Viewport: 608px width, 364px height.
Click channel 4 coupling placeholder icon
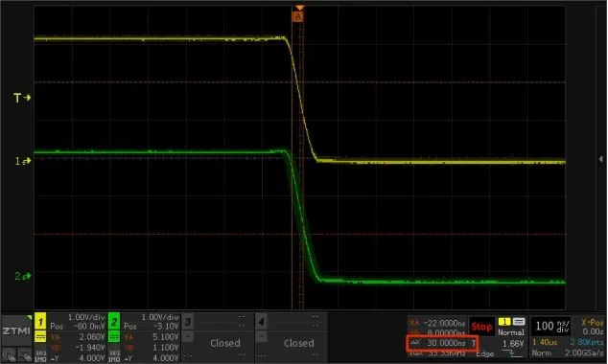click(261, 336)
